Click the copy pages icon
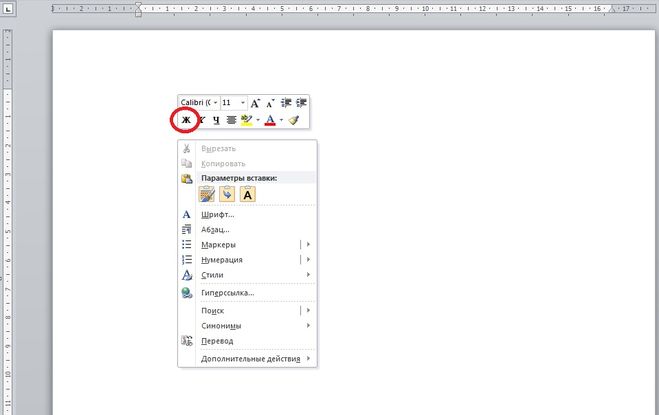The width and height of the screenshot is (659, 415). 187,164
